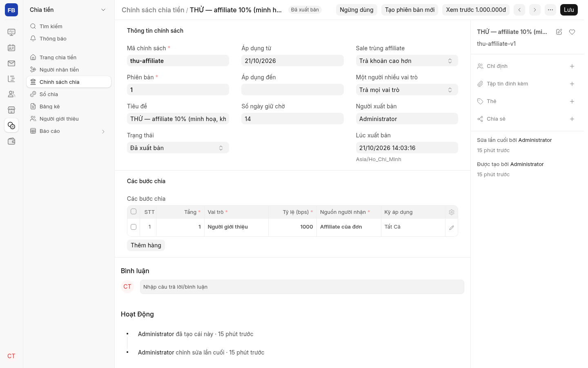This screenshot has height=368, width=588.
Task: Tick the checkbox for row 1
Action: click(134, 227)
